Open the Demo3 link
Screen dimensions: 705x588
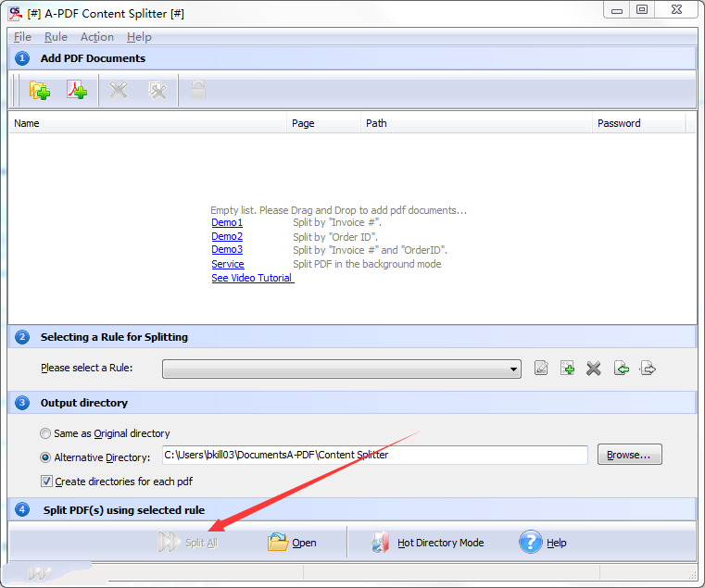(x=227, y=249)
